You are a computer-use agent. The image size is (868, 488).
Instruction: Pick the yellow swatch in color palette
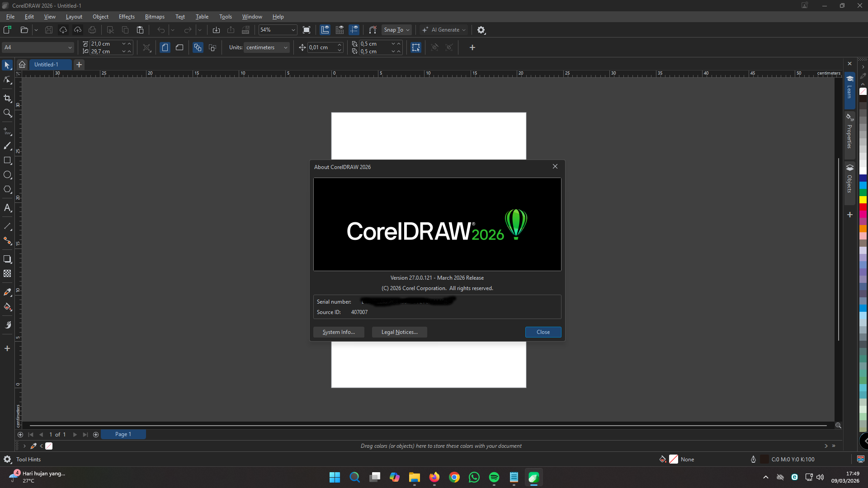(x=863, y=200)
